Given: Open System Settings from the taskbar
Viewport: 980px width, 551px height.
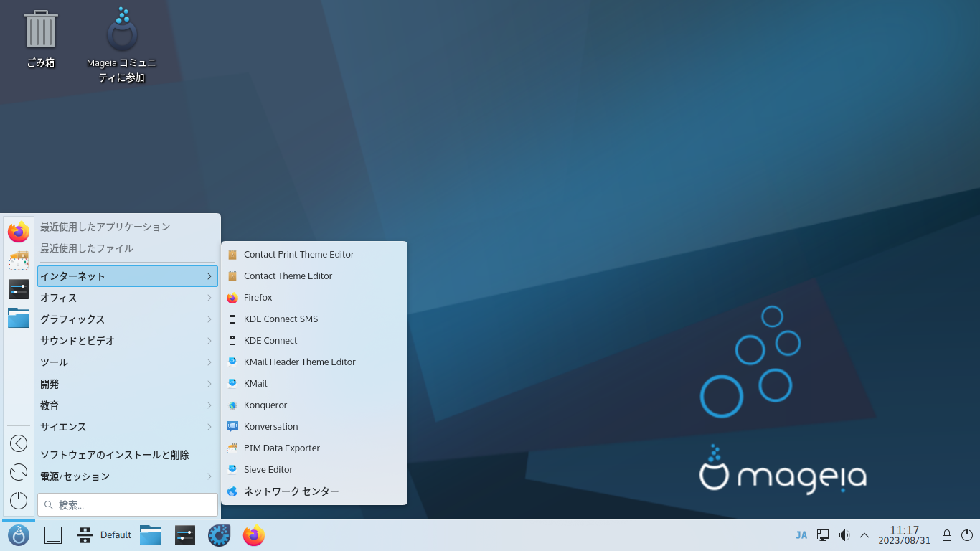Looking at the screenshot, I should (185, 535).
